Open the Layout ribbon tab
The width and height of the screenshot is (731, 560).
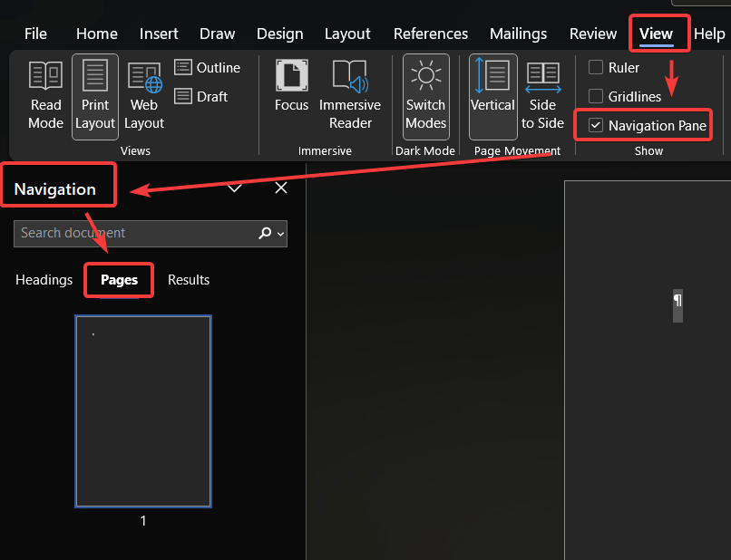click(347, 34)
